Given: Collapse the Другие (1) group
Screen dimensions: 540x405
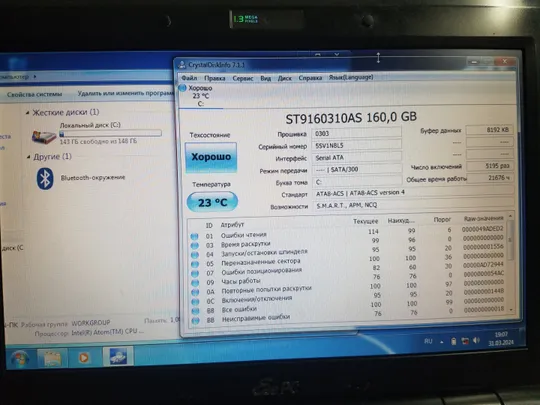Looking at the screenshot, I should coord(29,157).
